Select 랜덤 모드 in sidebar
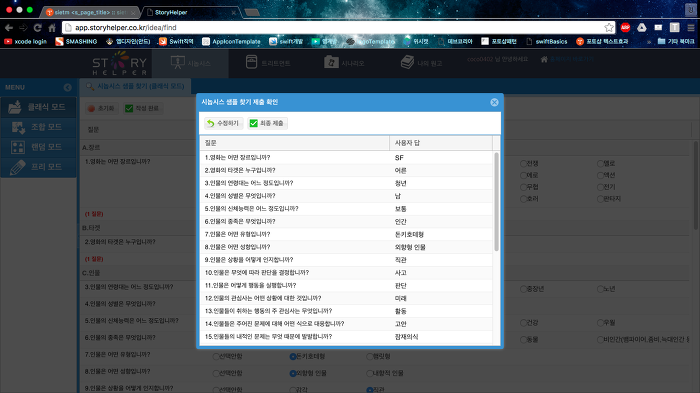This screenshot has height=393, width=700. click(39, 147)
